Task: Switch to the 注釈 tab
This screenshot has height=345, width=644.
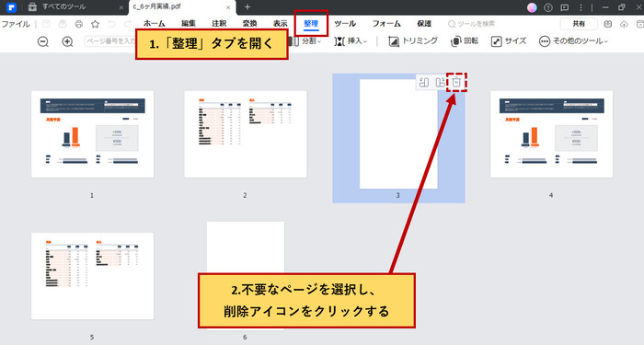Action: 219,24
